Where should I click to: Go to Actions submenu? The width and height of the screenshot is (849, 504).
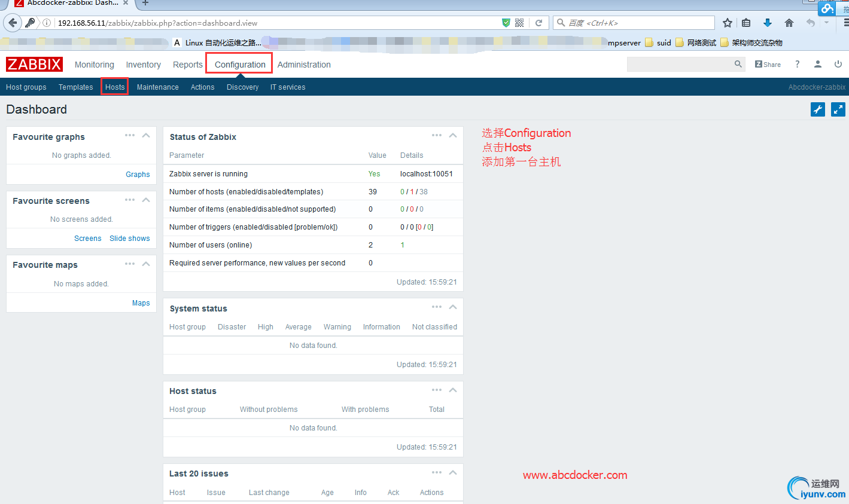point(203,87)
